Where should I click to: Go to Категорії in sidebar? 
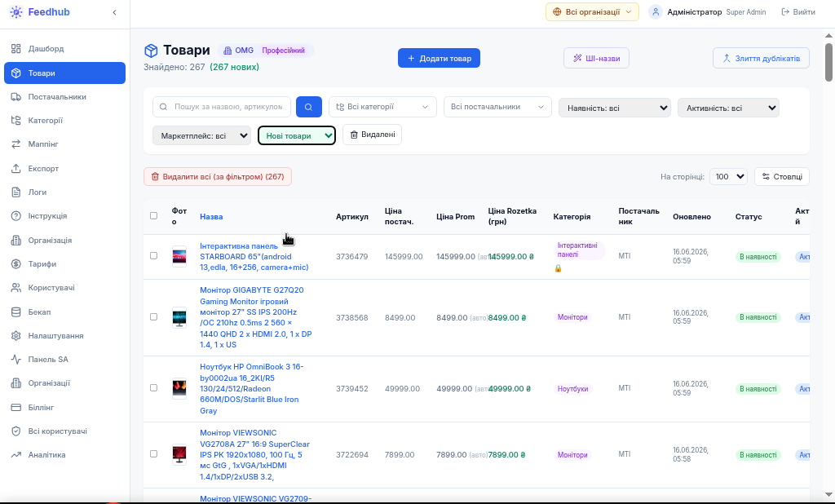click(x=64, y=121)
